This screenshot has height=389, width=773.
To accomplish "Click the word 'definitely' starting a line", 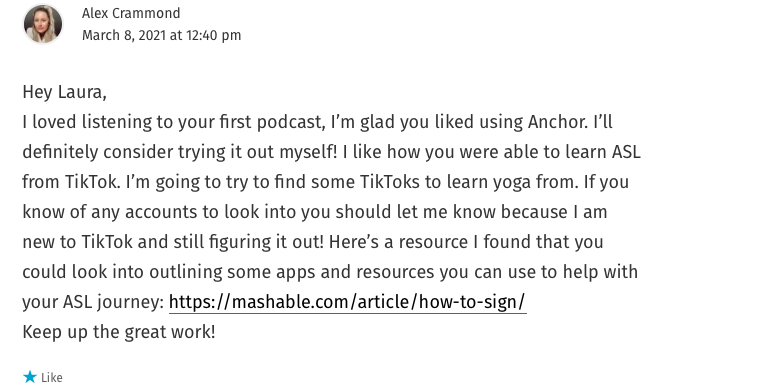I will (61, 152).
